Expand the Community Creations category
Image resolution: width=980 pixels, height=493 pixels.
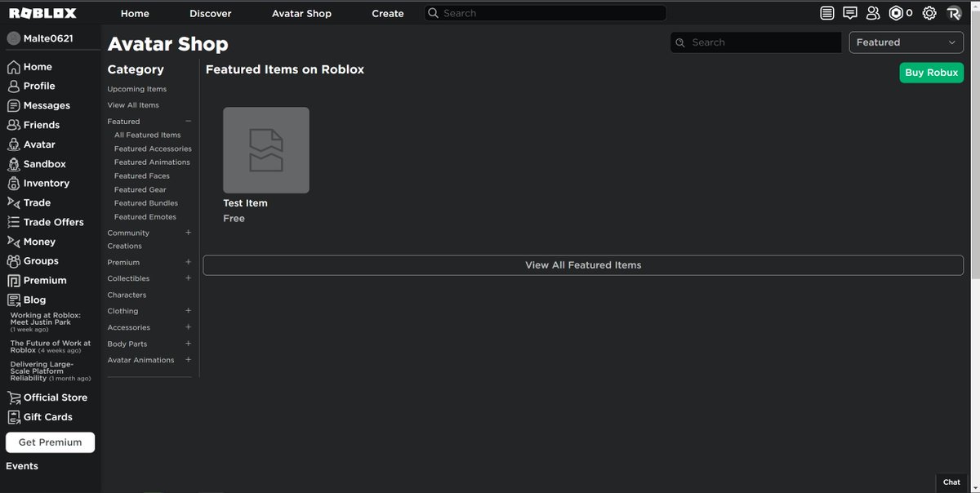[188, 233]
